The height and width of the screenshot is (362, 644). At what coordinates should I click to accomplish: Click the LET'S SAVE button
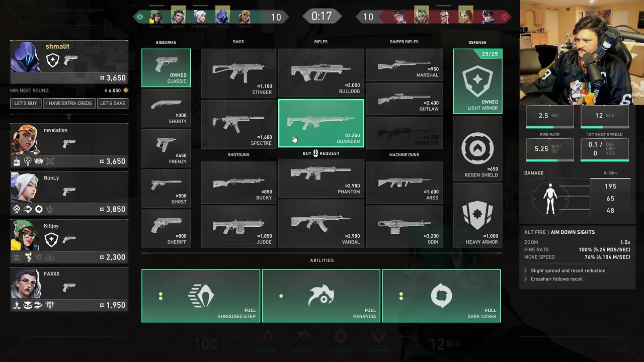(113, 103)
